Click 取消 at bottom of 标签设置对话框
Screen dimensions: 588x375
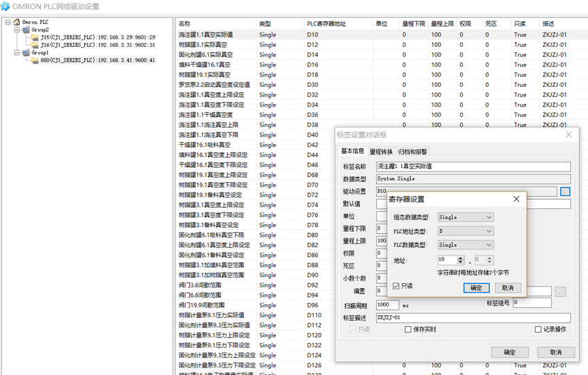pos(556,352)
